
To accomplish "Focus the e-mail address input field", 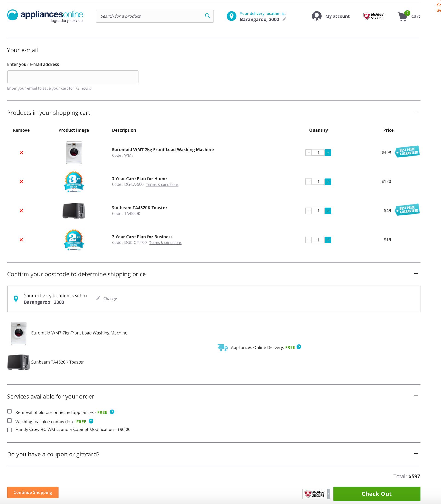I will coord(73,77).
